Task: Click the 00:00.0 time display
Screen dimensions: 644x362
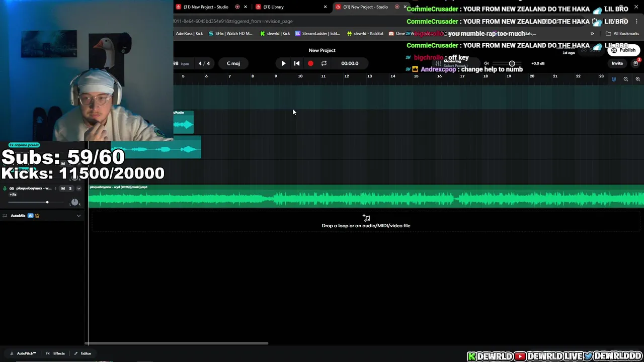Action: (x=350, y=63)
